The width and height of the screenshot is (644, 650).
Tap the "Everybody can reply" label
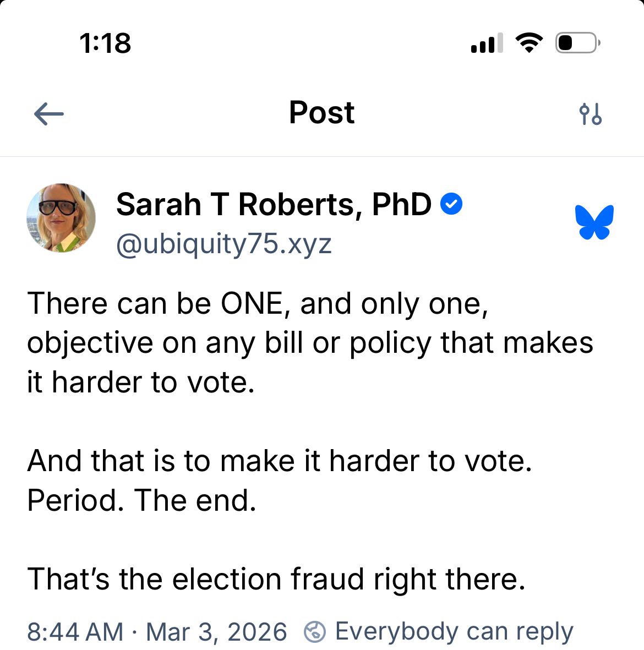point(454,631)
